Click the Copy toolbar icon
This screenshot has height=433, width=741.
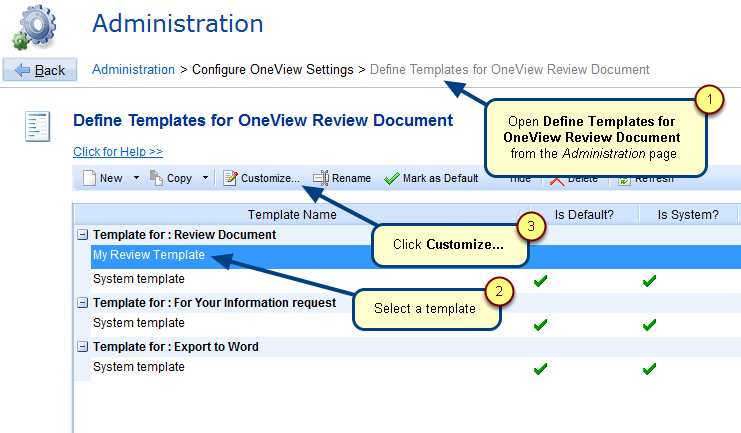coord(157,178)
